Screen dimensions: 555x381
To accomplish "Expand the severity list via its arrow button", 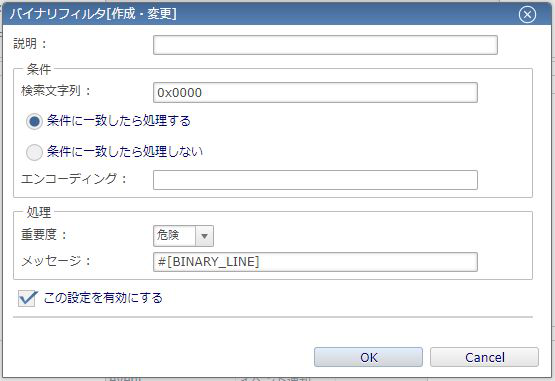I will (204, 236).
